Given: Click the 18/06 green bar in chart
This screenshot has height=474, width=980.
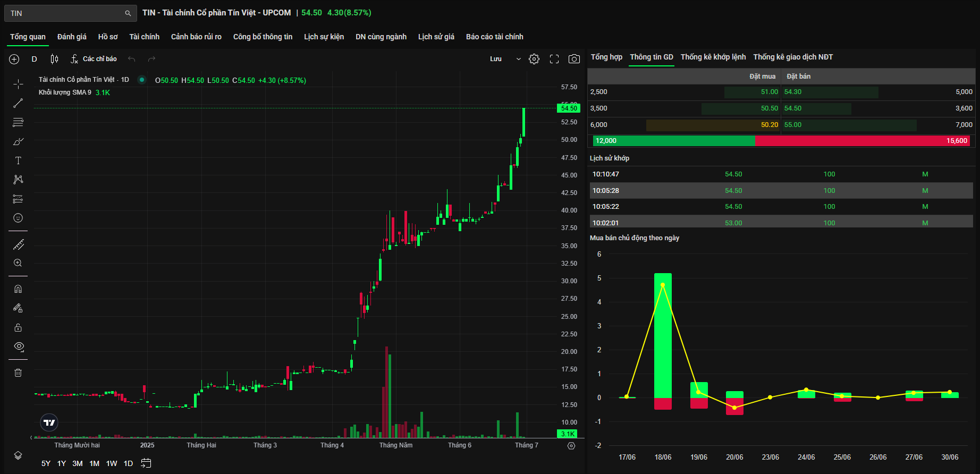Looking at the screenshot, I should (663, 335).
